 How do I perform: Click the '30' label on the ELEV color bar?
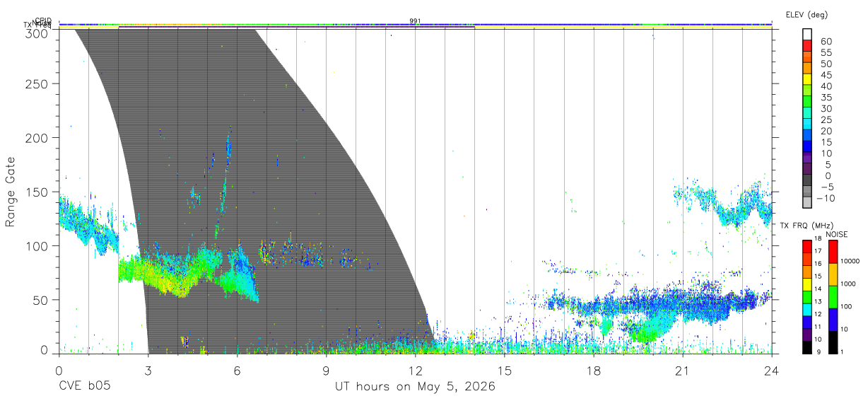[x=826, y=109]
